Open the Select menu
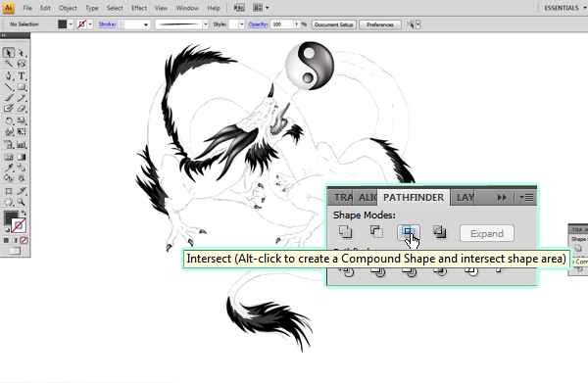Viewport: 588px width, 383px height. click(x=115, y=8)
